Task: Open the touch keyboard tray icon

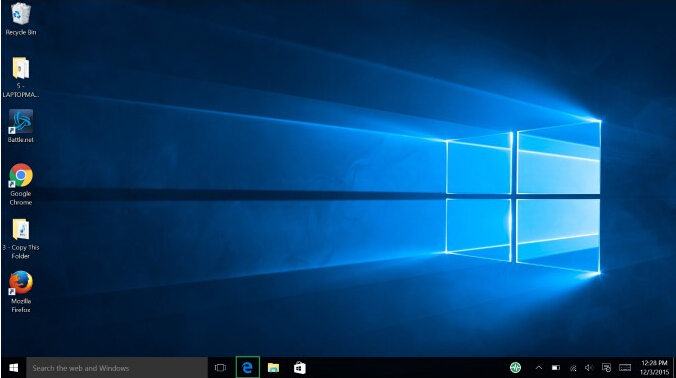Action: point(625,368)
